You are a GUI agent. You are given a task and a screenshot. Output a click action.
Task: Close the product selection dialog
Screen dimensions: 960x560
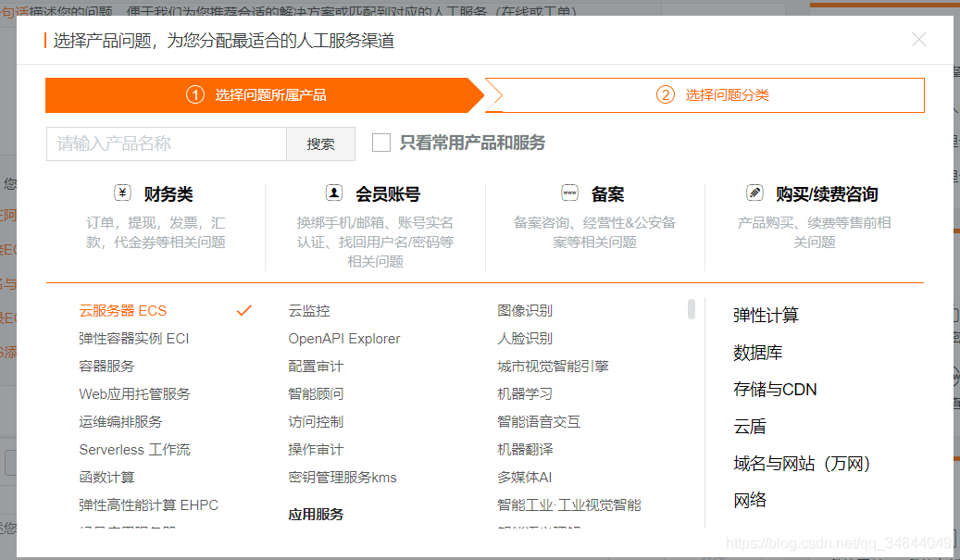pos(918,40)
